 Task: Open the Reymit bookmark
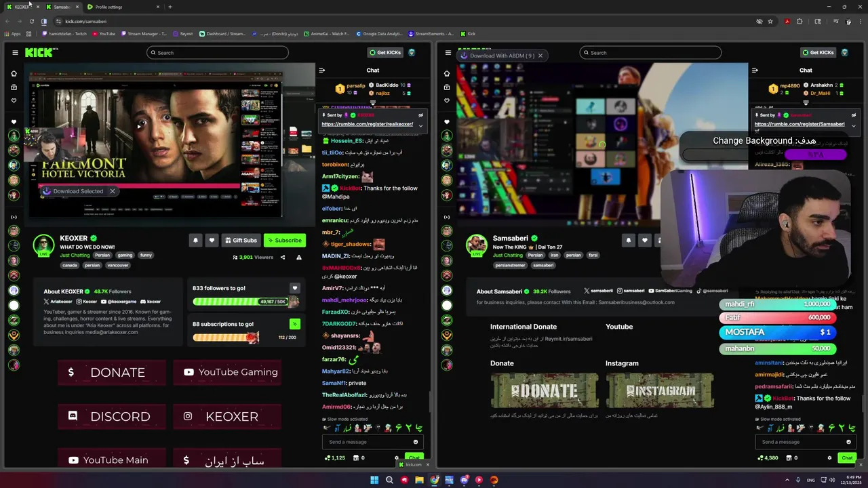click(183, 33)
